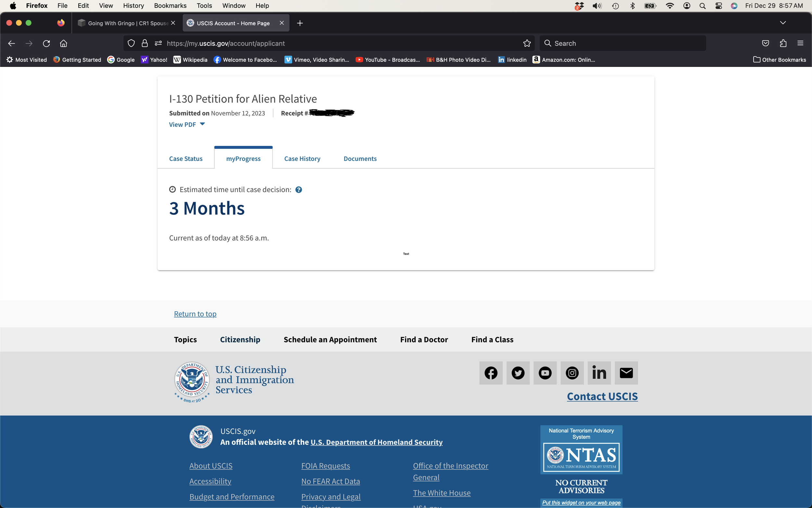812x508 pixels.
Task: Open the USCIS LinkedIn icon
Action: tap(599, 373)
